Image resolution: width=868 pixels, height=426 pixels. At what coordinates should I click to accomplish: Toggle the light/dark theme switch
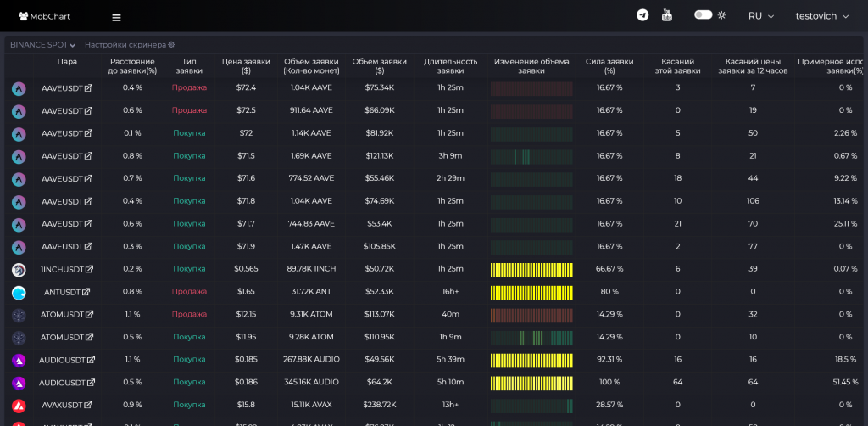pos(703,15)
